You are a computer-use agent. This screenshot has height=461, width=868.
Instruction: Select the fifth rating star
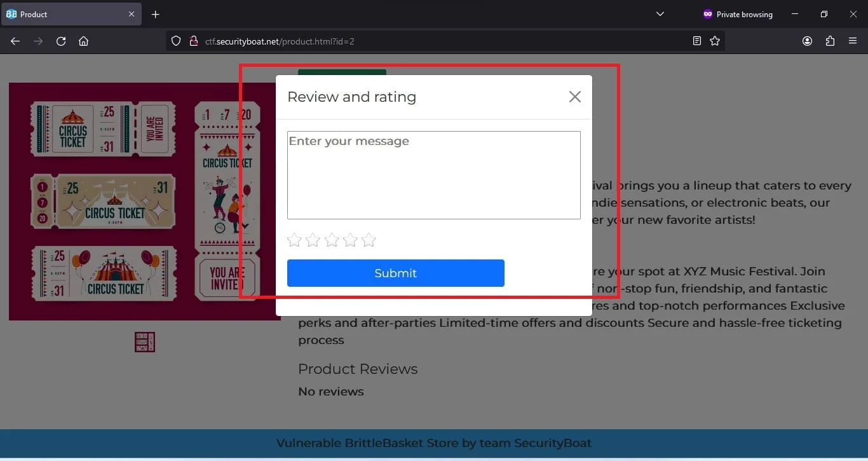[369, 240]
